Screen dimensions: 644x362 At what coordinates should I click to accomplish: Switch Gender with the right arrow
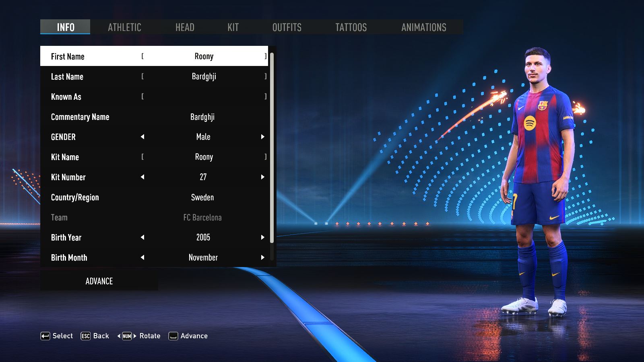(x=262, y=137)
